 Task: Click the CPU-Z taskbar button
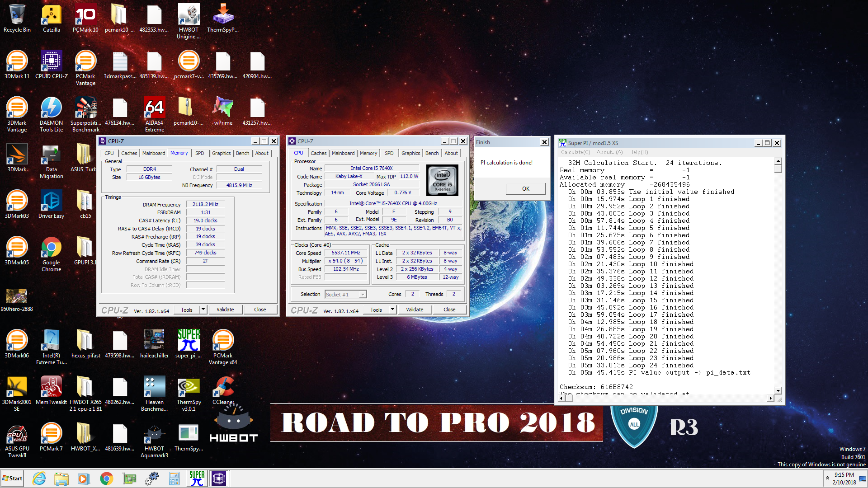[219, 478]
